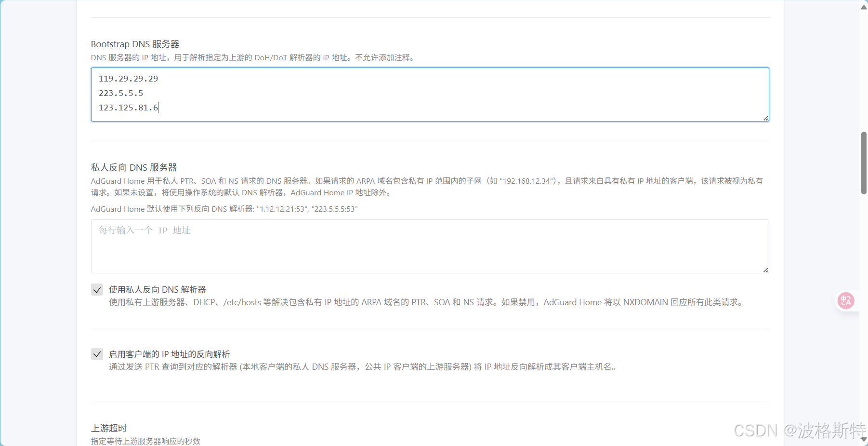Click the private reverse DNS servers input box

pyautogui.click(x=430, y=246)
